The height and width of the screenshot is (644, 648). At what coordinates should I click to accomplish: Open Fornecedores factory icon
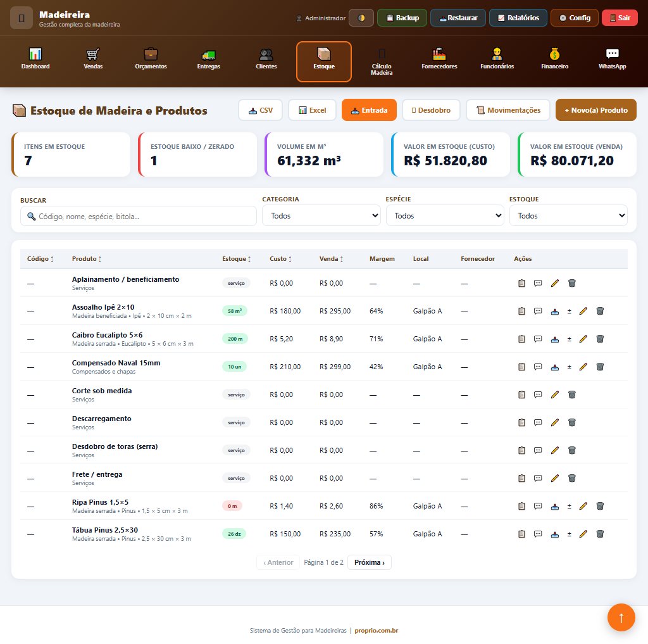click(x=439, y=61)
